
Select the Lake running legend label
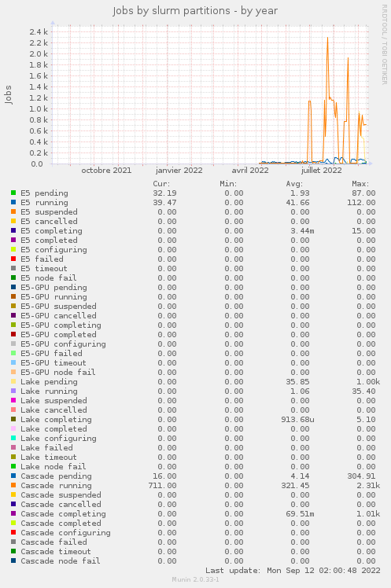pyautogui.click(x=49, y=391)
